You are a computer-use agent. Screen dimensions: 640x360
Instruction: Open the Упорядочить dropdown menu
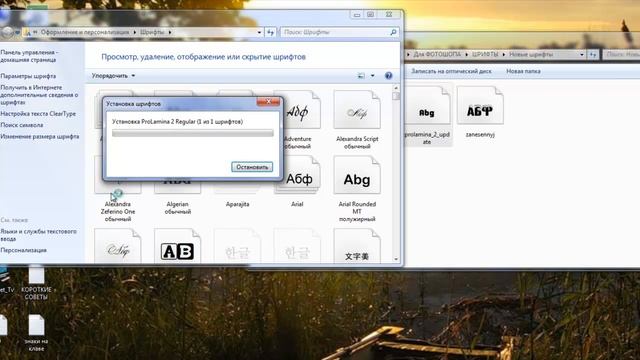[x=113, y=76]
